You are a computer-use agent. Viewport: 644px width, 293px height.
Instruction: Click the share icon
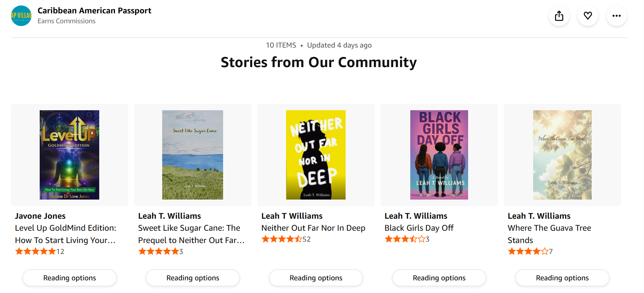559,16
